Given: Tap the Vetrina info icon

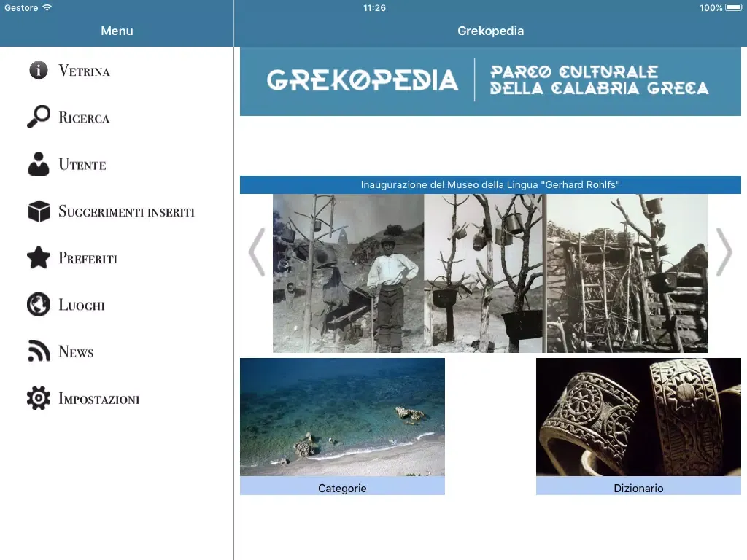Looking at the screenshot, I should (39, 71).
